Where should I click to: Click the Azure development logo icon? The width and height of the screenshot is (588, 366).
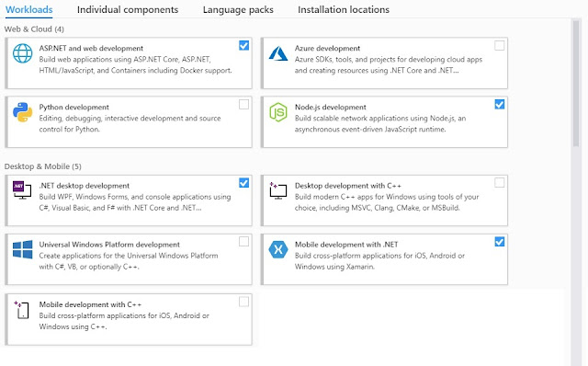(x=278, y=53)
